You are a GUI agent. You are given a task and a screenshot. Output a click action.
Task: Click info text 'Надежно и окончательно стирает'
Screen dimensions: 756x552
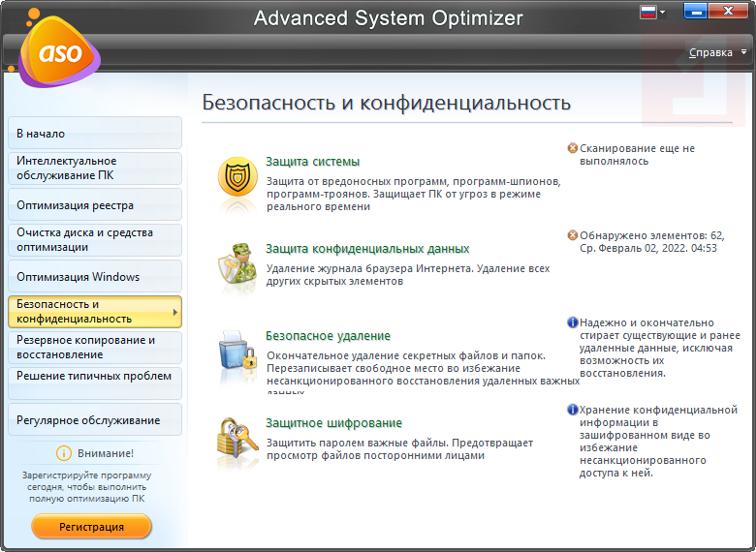pos(660,348)
